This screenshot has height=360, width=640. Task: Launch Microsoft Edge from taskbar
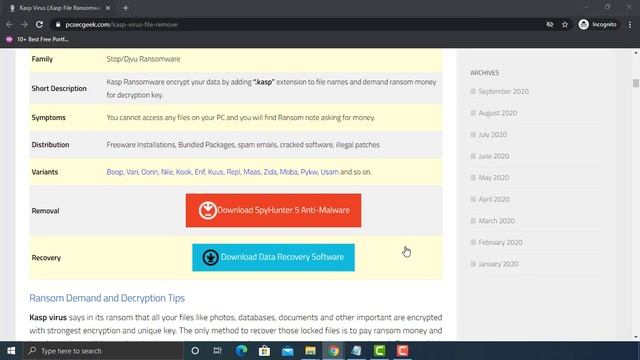[242, 351]
